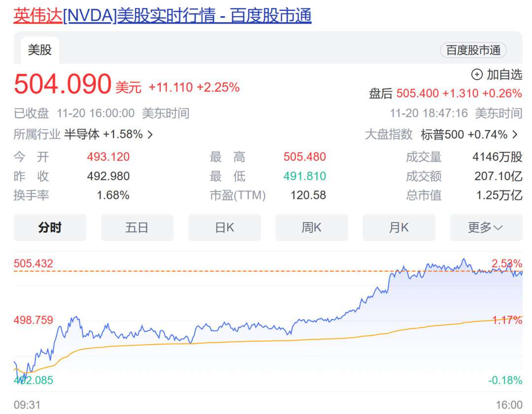Open the 标普500 +0.74% index link
Screen dimensions: 532x414
(464, 134)
